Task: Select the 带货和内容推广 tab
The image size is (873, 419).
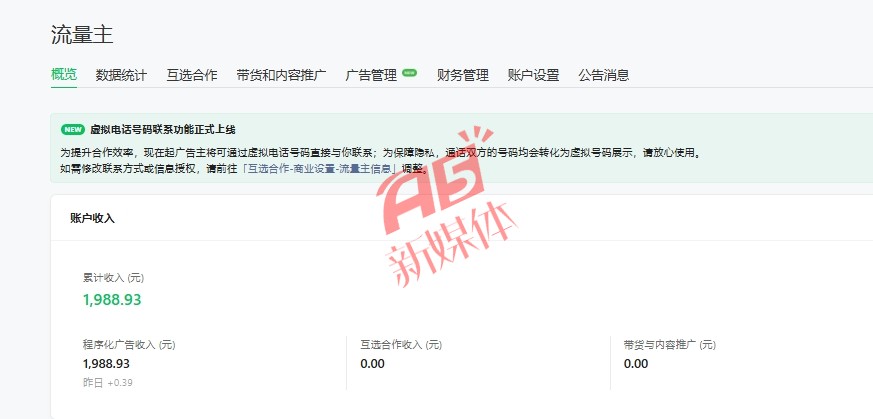Action: 281,75
